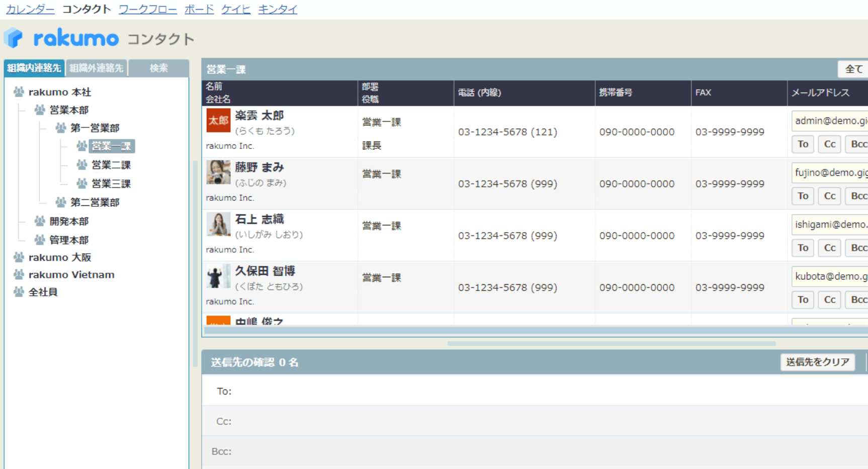Click group icon beside rakumo 大阪
Image resolution: width=868 pixels, height=469 pixels.
pyautogui.click(x=19, y=257)
